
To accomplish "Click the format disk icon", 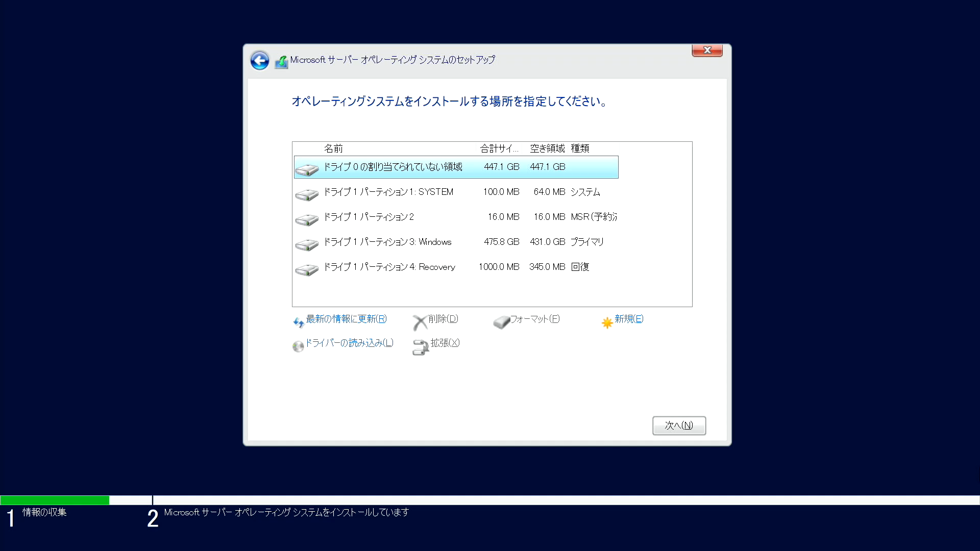I will (x=502, y=322).
